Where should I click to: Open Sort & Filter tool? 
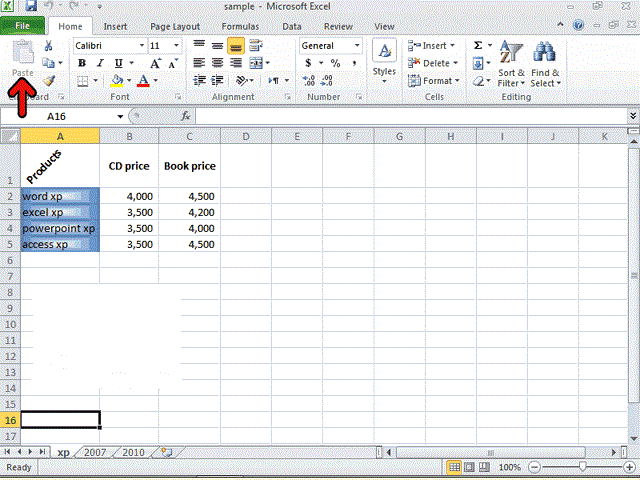pyautogui.click(x=511, y=64)
